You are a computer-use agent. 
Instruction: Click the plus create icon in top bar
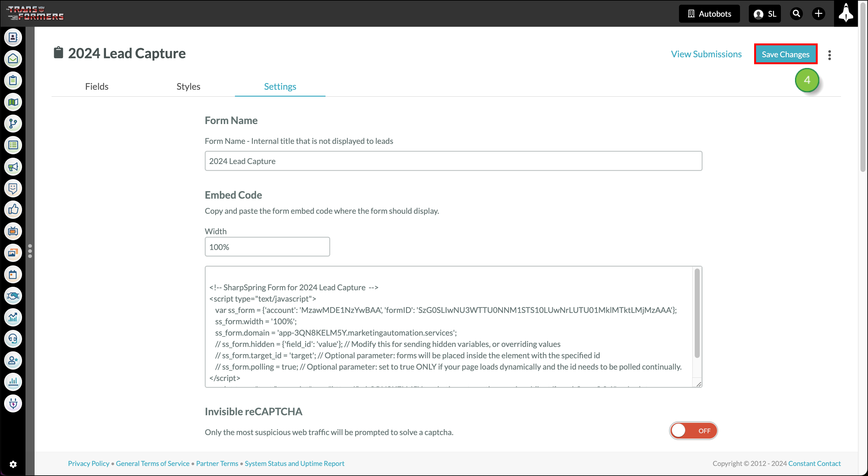(x=818, y=14)
